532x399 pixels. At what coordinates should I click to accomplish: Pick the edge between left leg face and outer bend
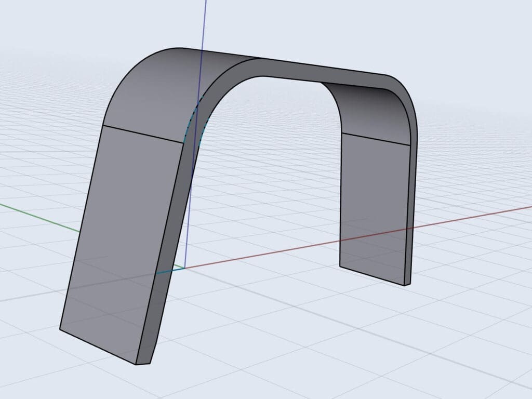[x=143, y=134]
